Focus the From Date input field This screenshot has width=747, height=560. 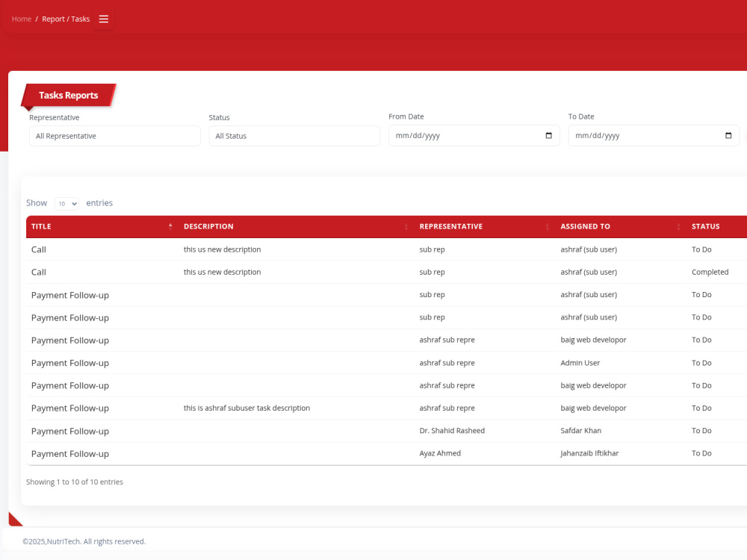474,136
